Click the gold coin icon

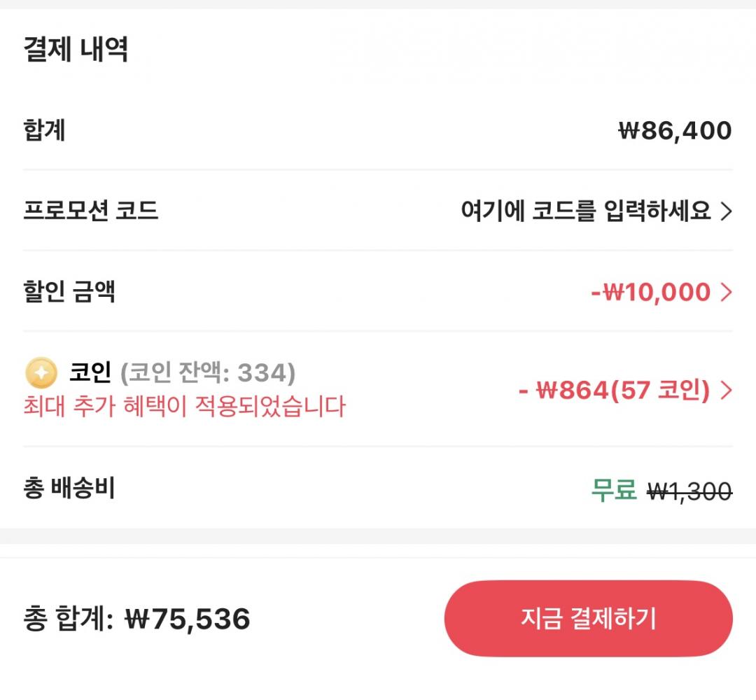41,372
